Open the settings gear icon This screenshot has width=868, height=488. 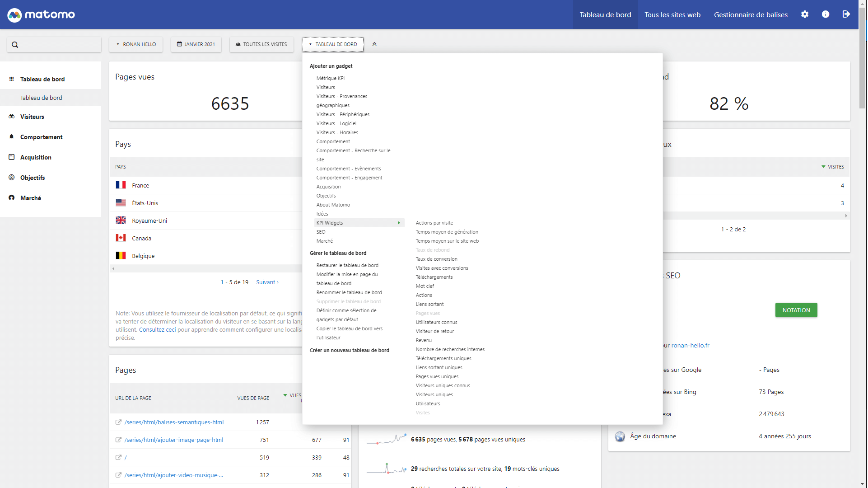[x=805, y=14]
